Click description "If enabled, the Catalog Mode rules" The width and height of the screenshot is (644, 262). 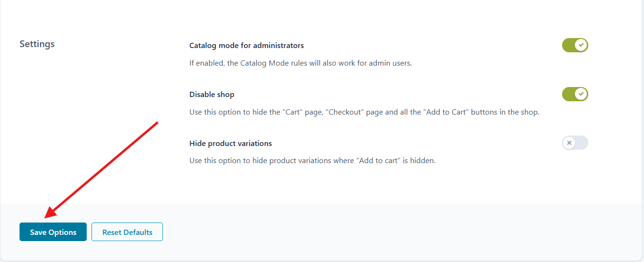point(301,63)
